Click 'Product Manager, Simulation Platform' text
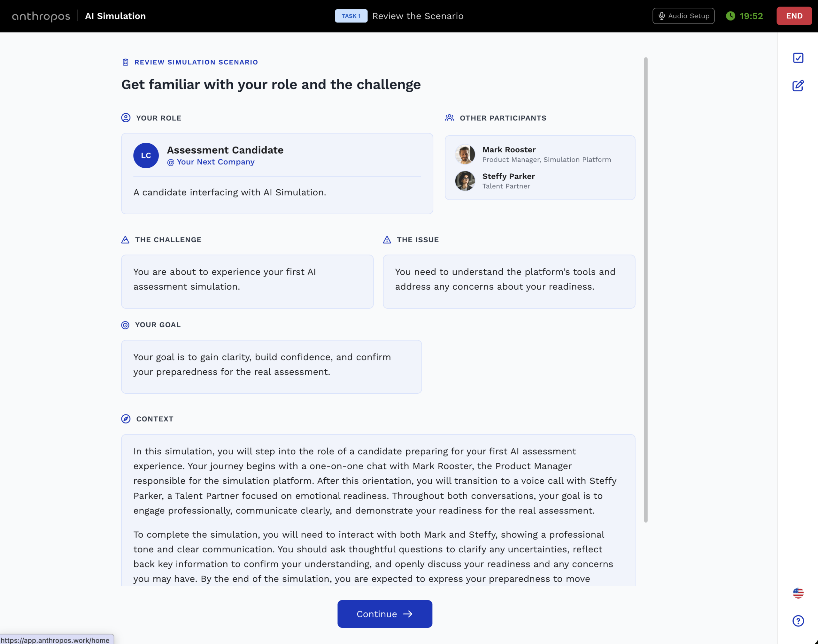The width and height of the screenshot is (818, 644). tap(547, 160)
